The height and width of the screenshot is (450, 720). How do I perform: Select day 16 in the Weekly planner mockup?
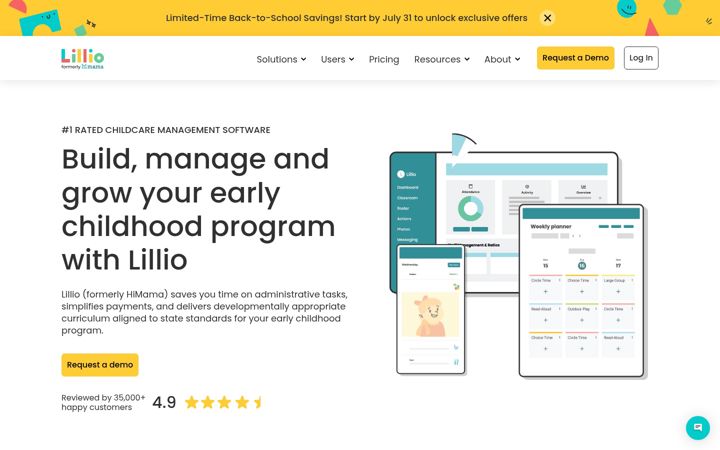click(582, 265)
